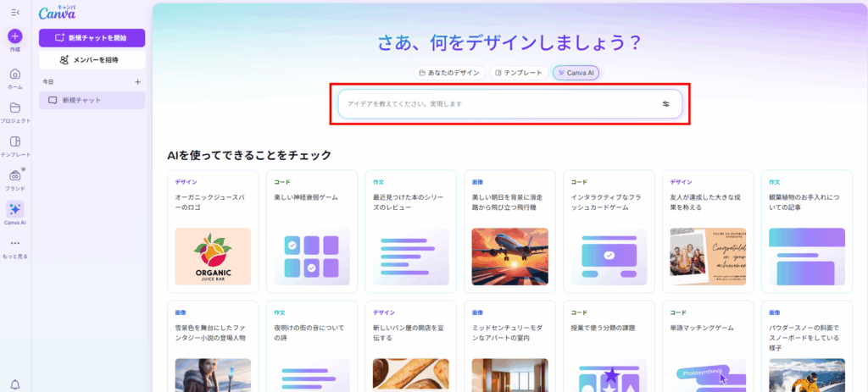Open the ホーム home icon
The image size is (868, 392).
click(x=15, y=74)
